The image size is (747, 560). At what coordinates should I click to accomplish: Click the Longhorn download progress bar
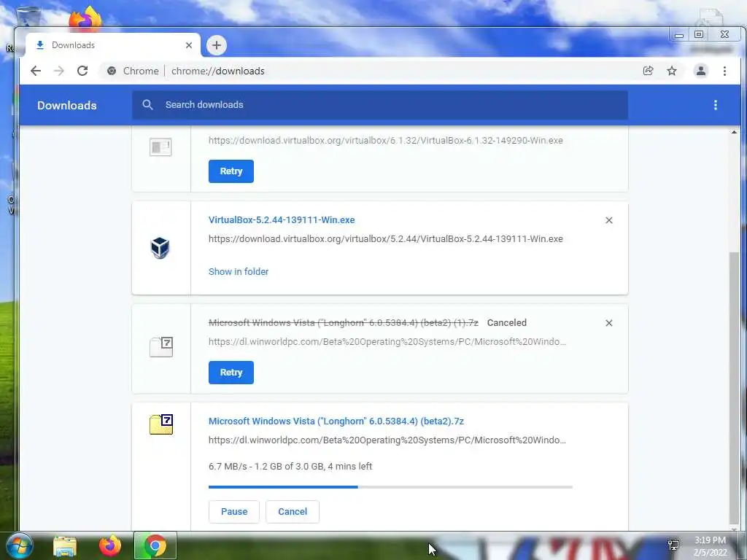pos(390,486)
